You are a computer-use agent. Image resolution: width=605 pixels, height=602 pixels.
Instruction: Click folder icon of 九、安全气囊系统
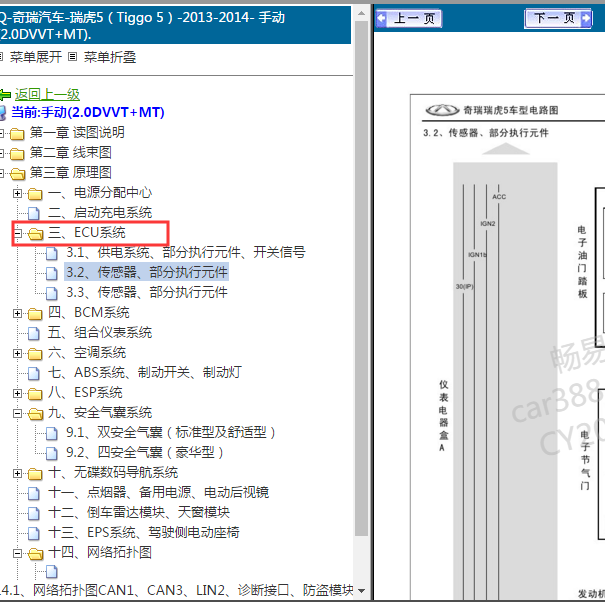pos(35,414)
